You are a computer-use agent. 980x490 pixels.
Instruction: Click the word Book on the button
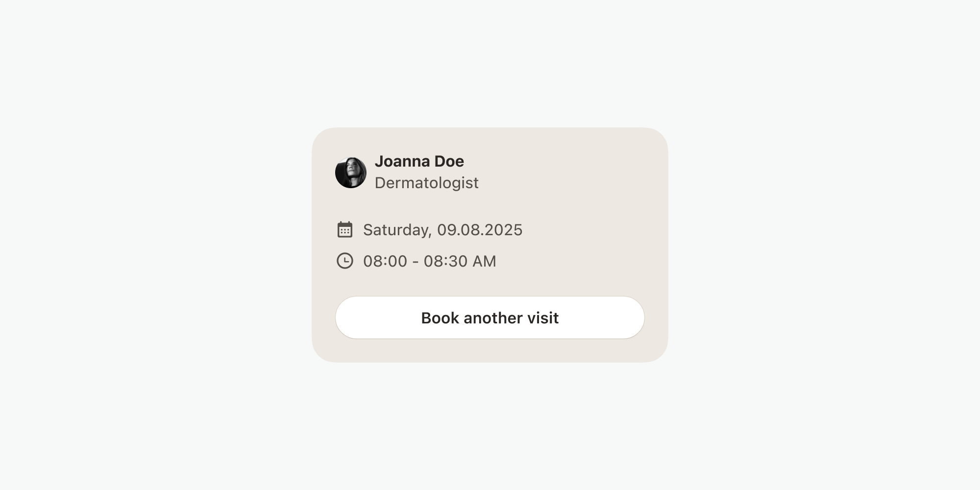click(440, 318)
